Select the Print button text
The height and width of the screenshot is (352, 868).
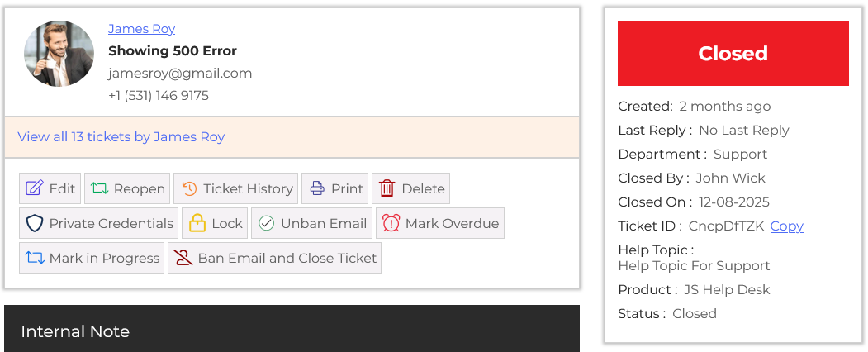(347, 188)
